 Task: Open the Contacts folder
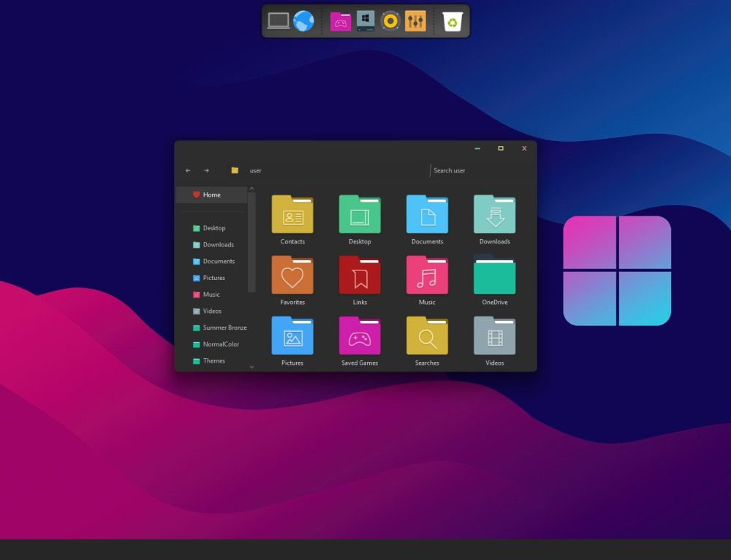(x=292, y=216)
